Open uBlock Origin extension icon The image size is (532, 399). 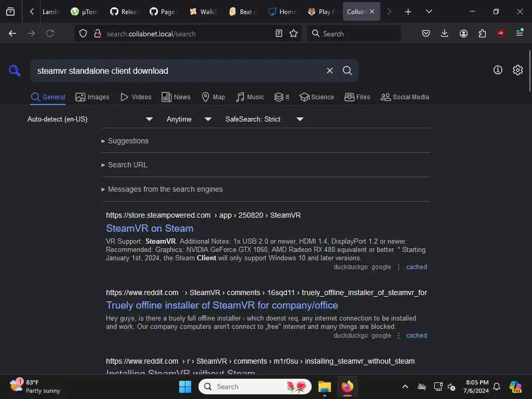[x=500, y=33]
